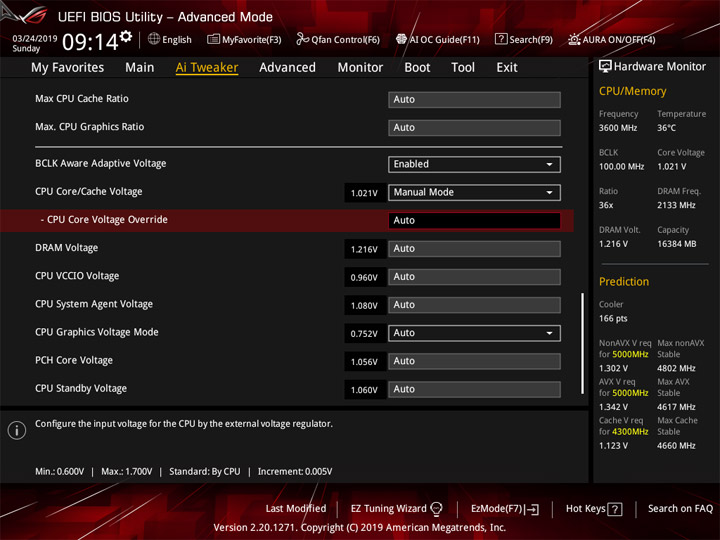The width and height of the screenshot is (720, 540).
Task: Click the 3600 MHz frequency value
Action: 618,128
